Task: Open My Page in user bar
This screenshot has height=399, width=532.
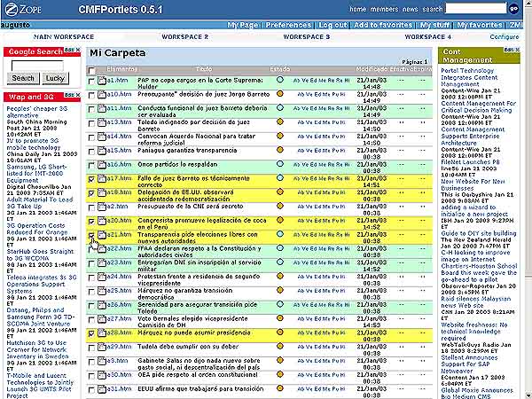Action: pyautogui.click(x=242, y=25)
